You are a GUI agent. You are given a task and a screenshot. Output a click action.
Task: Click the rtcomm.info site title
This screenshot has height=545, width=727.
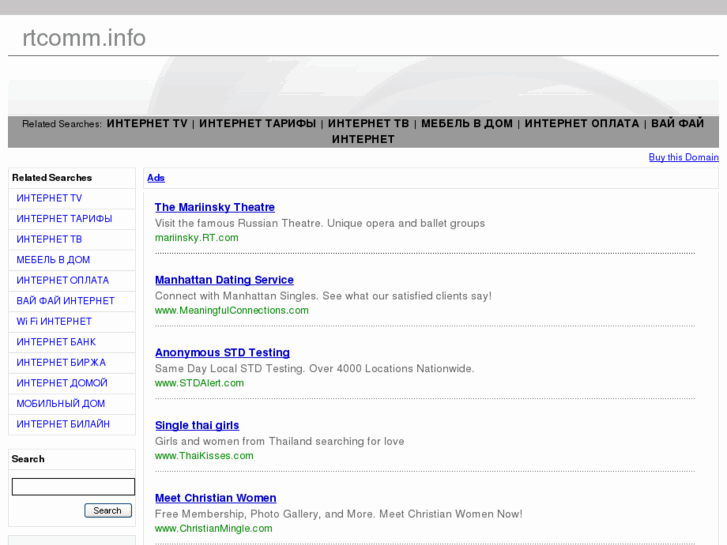[84, 38]
